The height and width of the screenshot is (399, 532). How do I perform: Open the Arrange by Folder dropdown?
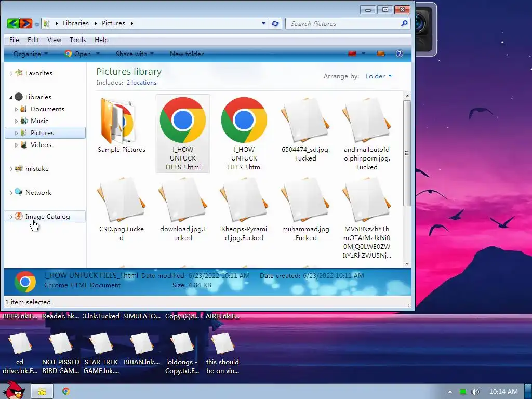(x=379, y=76)
